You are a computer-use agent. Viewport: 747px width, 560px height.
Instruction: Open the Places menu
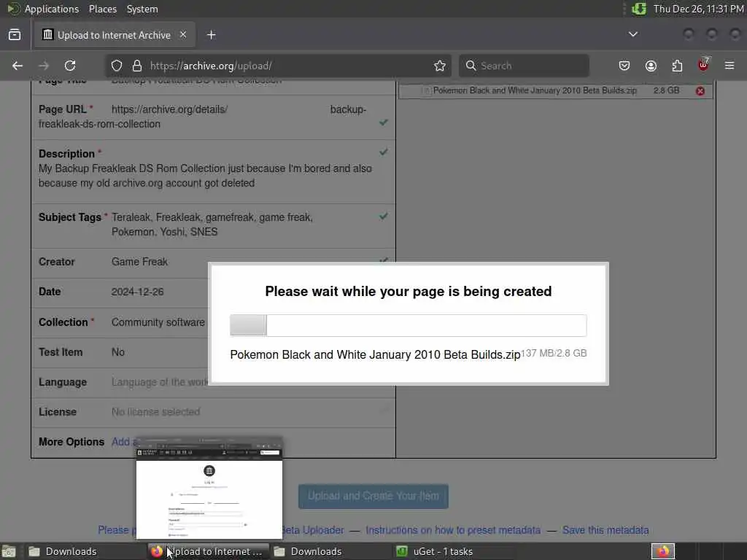click(102, 9)
